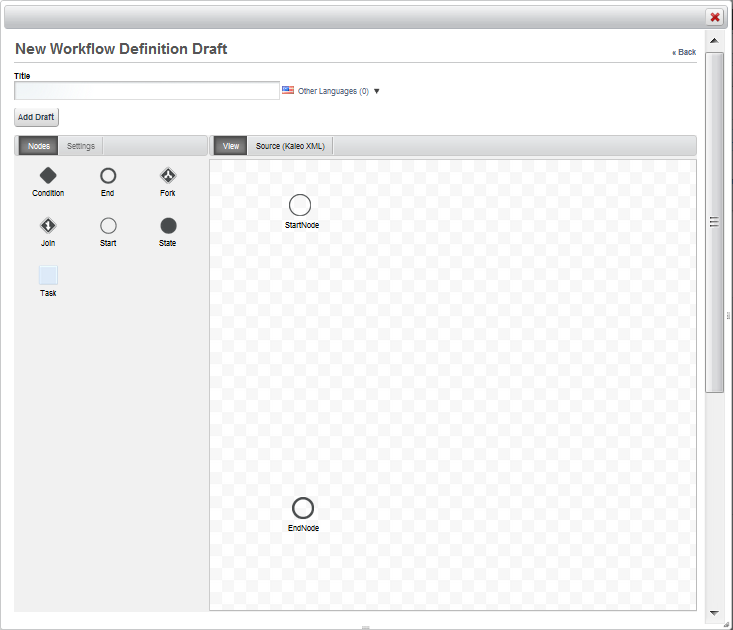733x630 pixels.
Task: Click the scrollbar up arrow
Action: [x=714, y=41]
